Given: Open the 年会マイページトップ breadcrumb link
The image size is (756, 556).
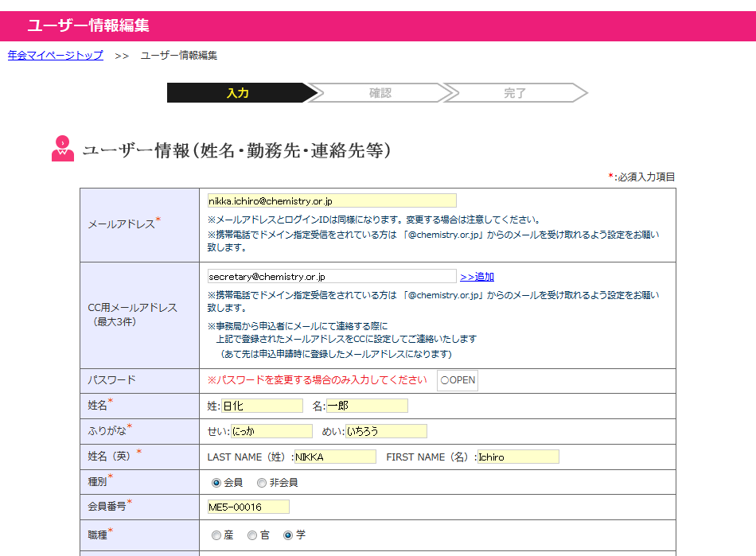Looking at the screenshot, I should click(x=55, y=56).
